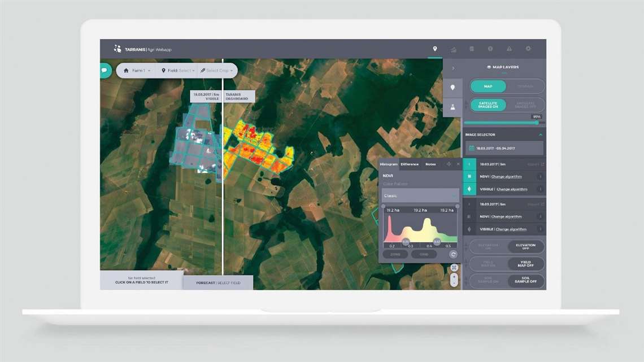Viewport: 644px width, 362px height.
Task: Open the Field Select dropdown
Action: 178,71
